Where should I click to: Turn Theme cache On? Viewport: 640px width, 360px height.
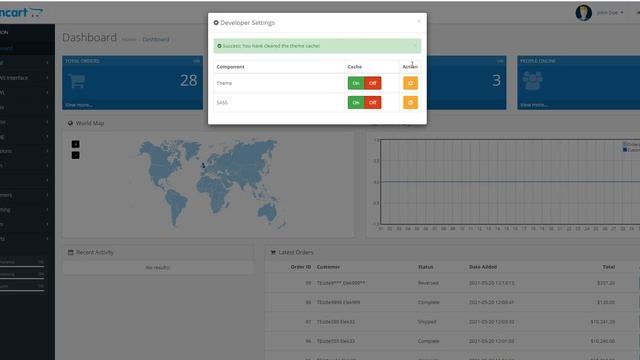click(x=356, y=83)
